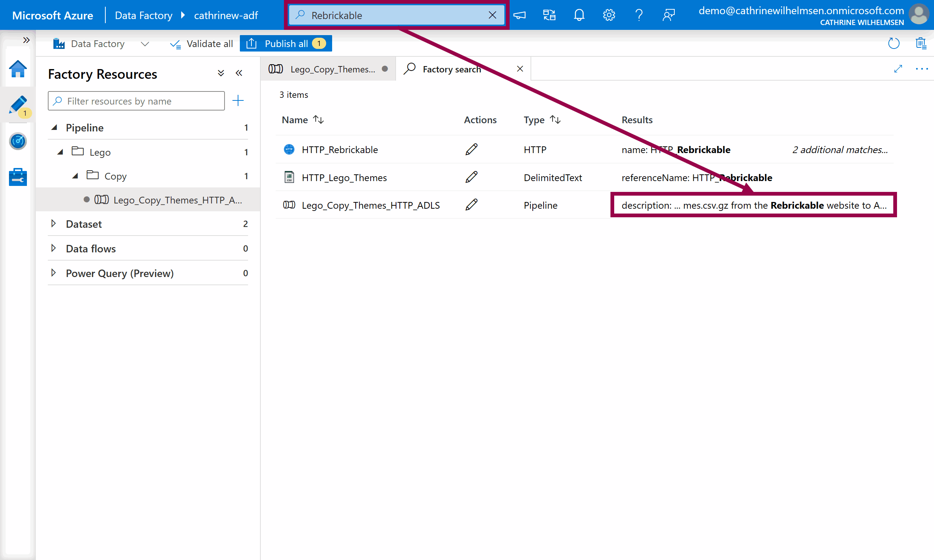Click the Publish all button
934x560 pixels.
[286, 44]
